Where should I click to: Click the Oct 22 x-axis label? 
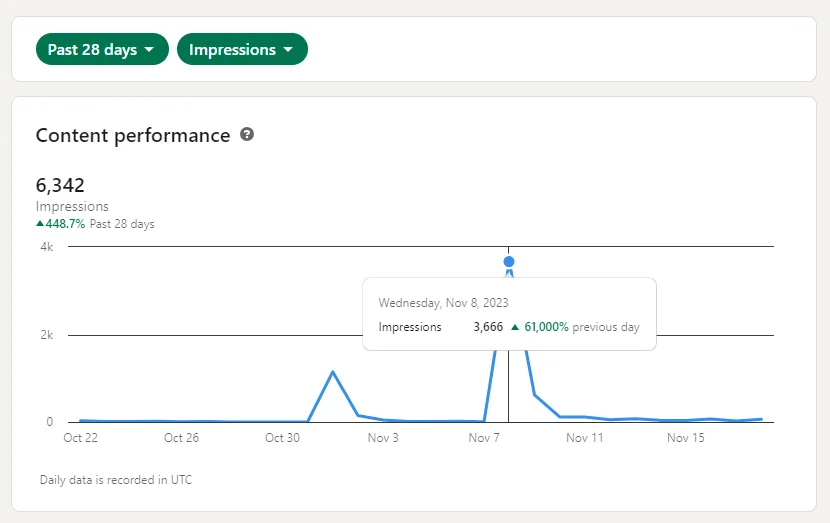80,438
